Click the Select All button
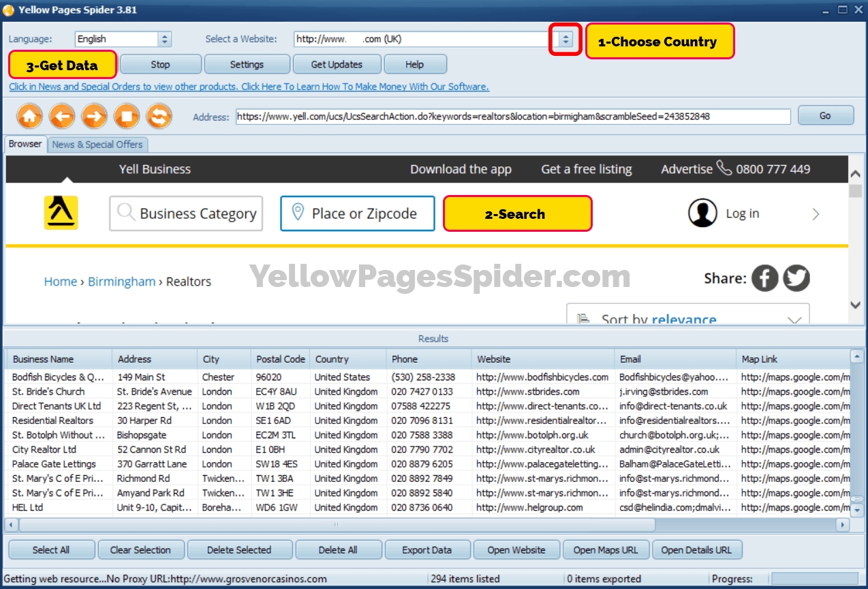Image resolution: width=868 pixels, height=589 pixels. tap(51, 550)
